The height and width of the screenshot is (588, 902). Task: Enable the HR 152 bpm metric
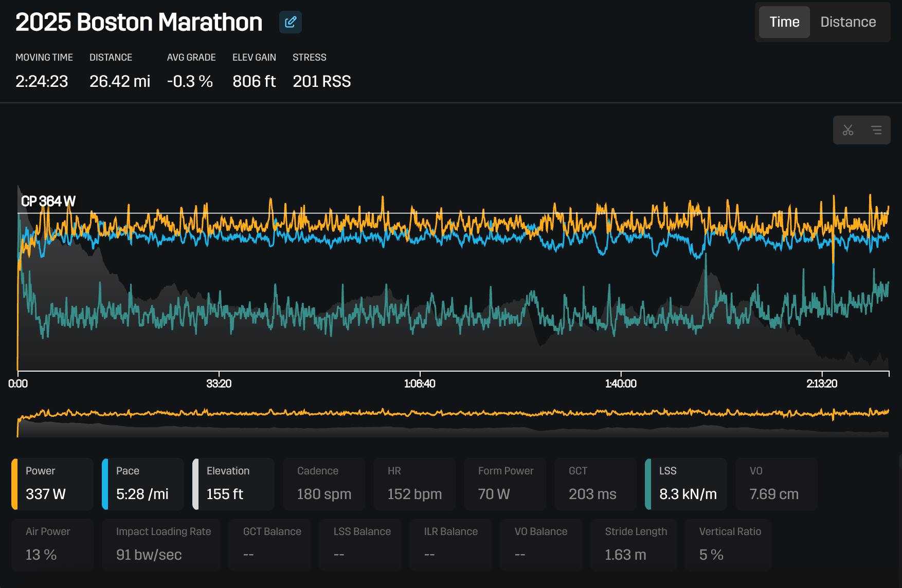click(414, 484)
